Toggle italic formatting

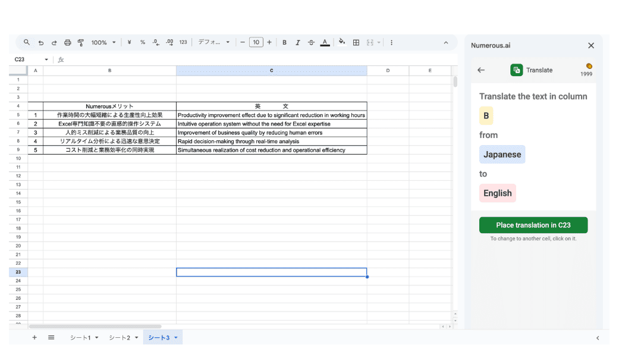point(298,42)
